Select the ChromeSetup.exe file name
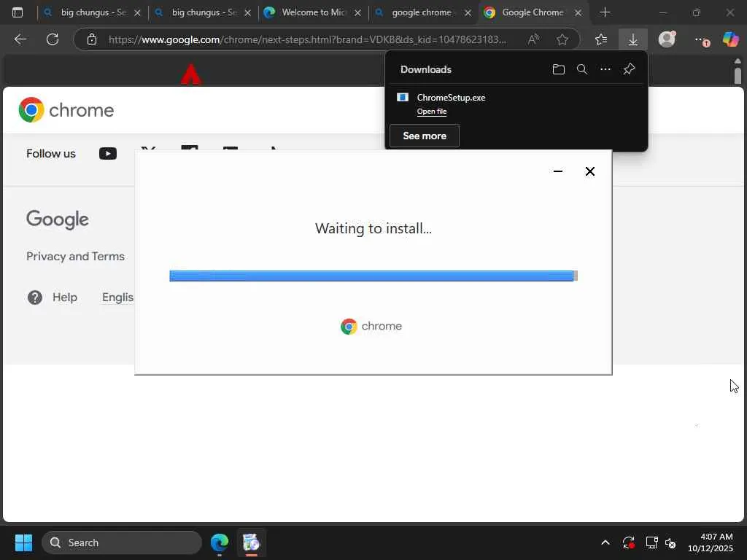The image size is (747, 560). tap(451, 98)
